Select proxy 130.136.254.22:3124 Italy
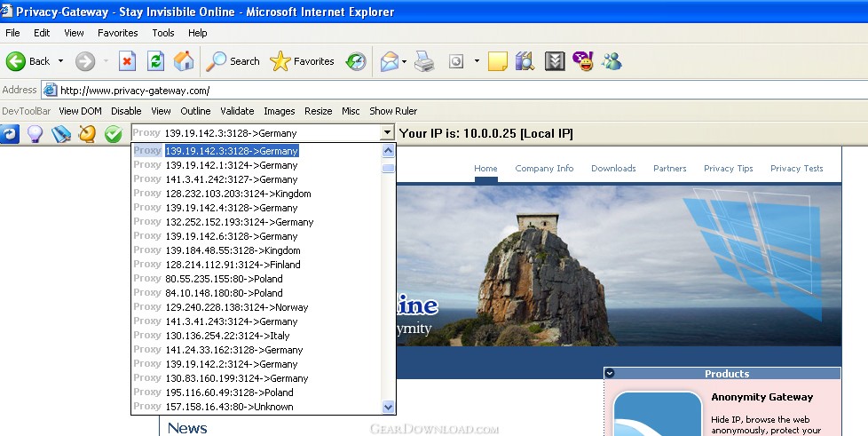 256,335
